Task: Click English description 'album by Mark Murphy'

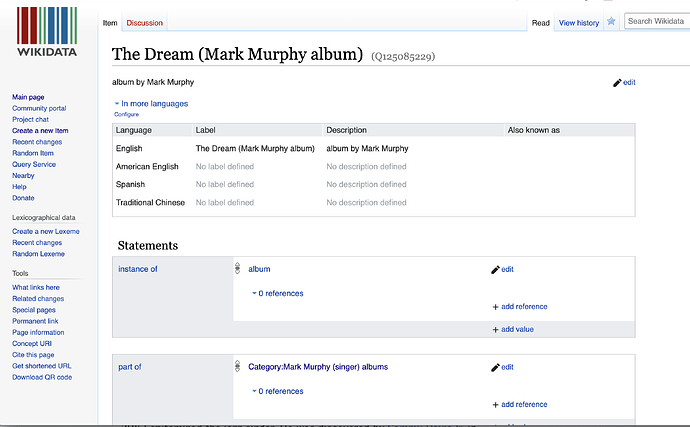Action: [x=367, y=149]
